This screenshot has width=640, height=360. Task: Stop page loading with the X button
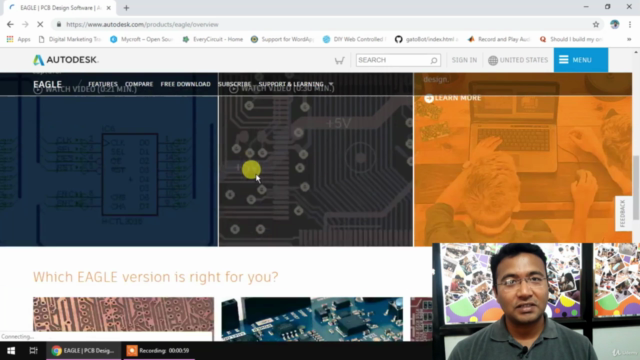click(40, 24)
